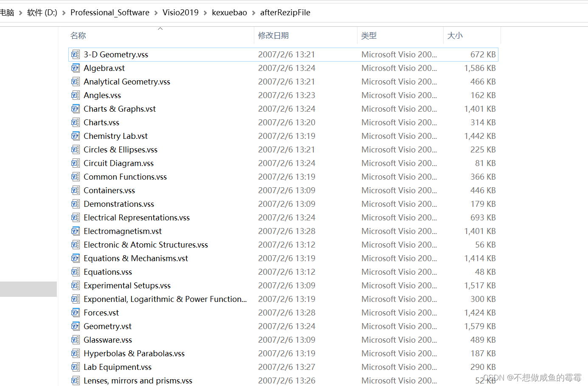Click the Circles & Ellipses.vss file icon
Screen dimensions: 588x386
75,149
